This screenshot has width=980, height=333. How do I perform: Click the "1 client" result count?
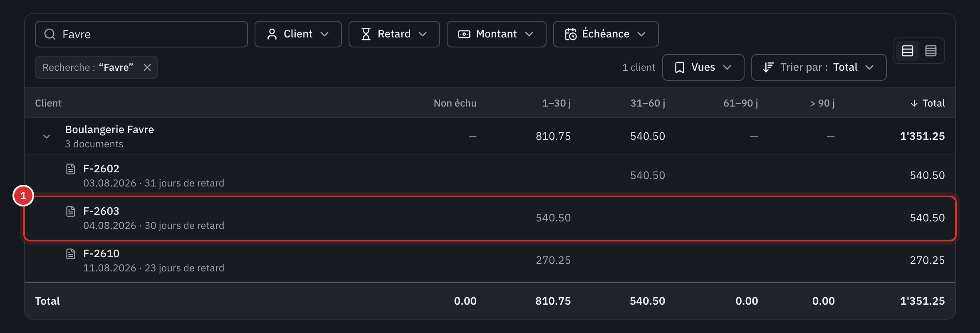coord(638,67)
